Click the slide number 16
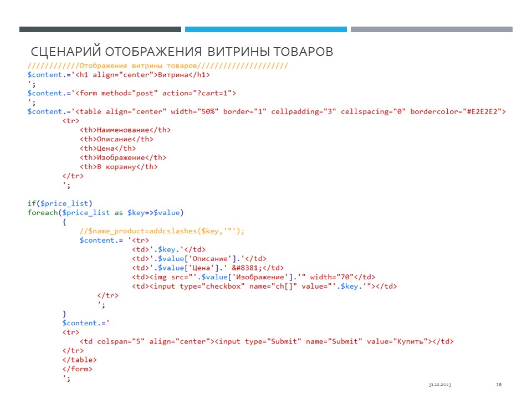Screen dimensions: 532x399 tap(499, 385)
